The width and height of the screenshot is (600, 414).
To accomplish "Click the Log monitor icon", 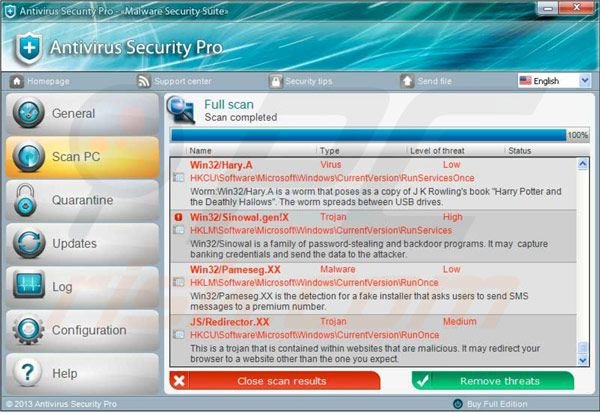I will coord(29,285).
